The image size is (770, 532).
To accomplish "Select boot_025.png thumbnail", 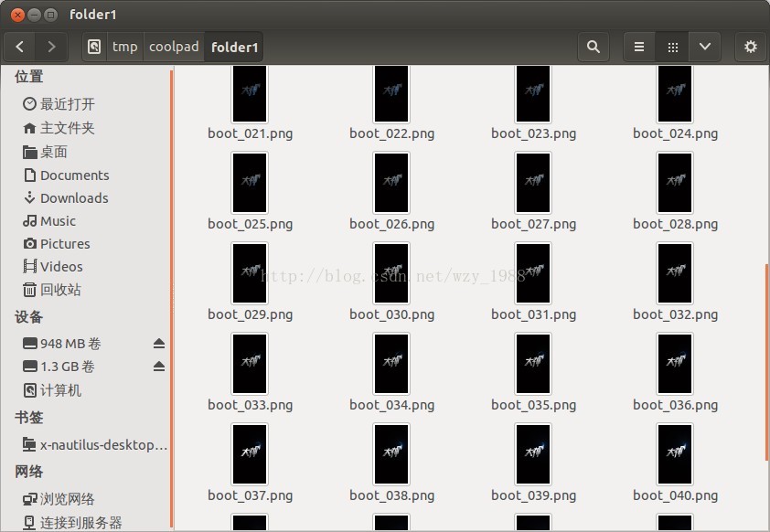I will pos(250,183).
